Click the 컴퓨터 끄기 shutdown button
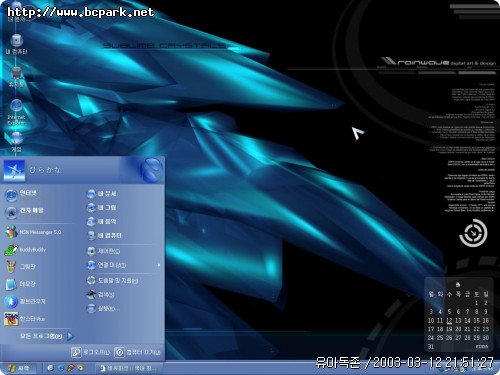This screenshot has height=375, width=500. [x=138, y=352]
